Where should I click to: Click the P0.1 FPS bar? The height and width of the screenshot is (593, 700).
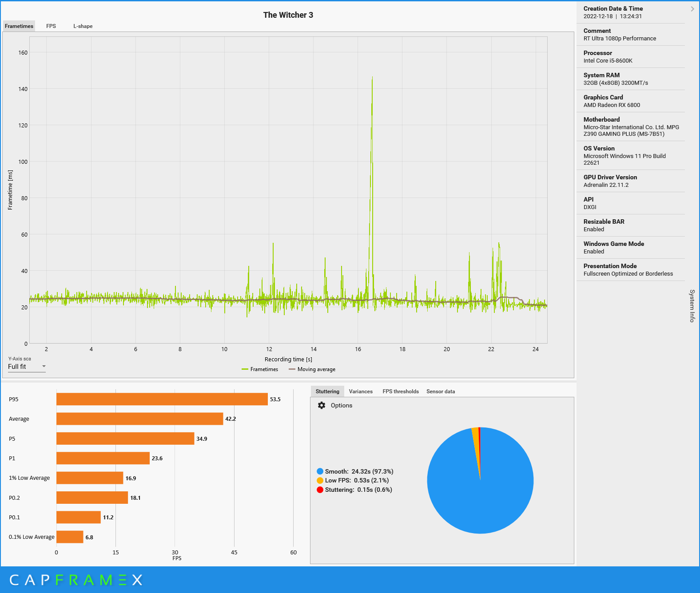[79, 517]
